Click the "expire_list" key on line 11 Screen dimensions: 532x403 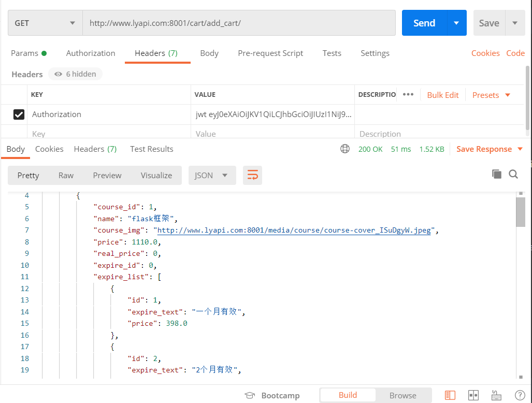[x=121, y=277]
